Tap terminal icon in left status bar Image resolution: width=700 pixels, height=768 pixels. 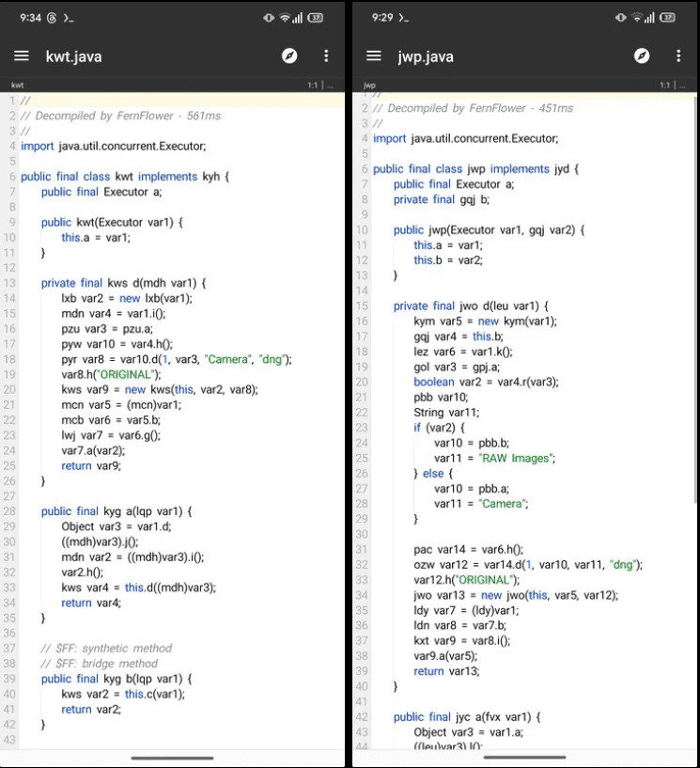(69, 18)
